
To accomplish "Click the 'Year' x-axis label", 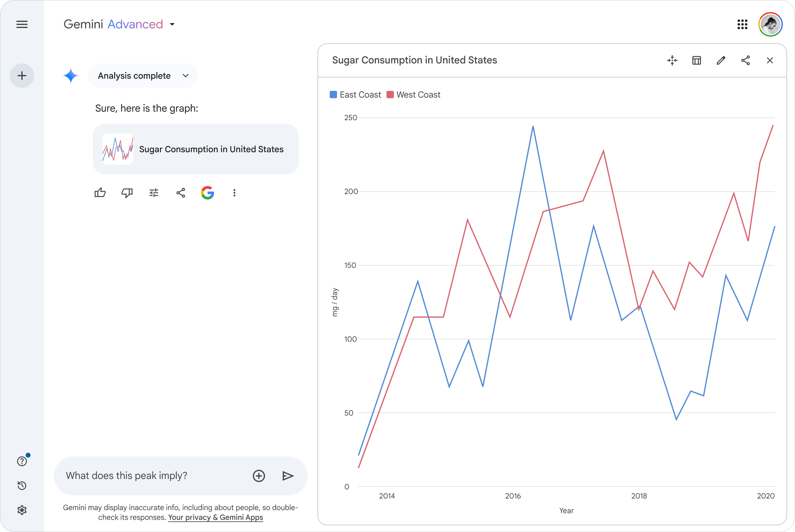I will coord(567,511).
